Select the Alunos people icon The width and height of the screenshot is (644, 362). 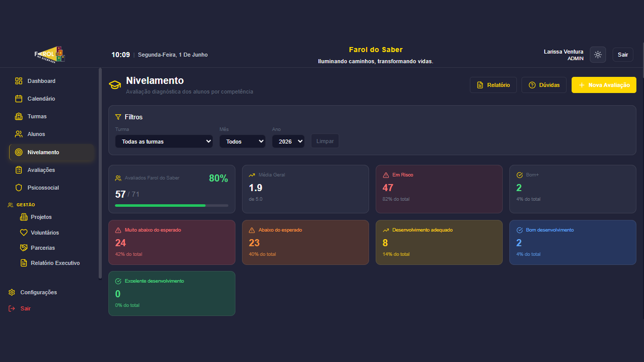(x=19, y=134)
